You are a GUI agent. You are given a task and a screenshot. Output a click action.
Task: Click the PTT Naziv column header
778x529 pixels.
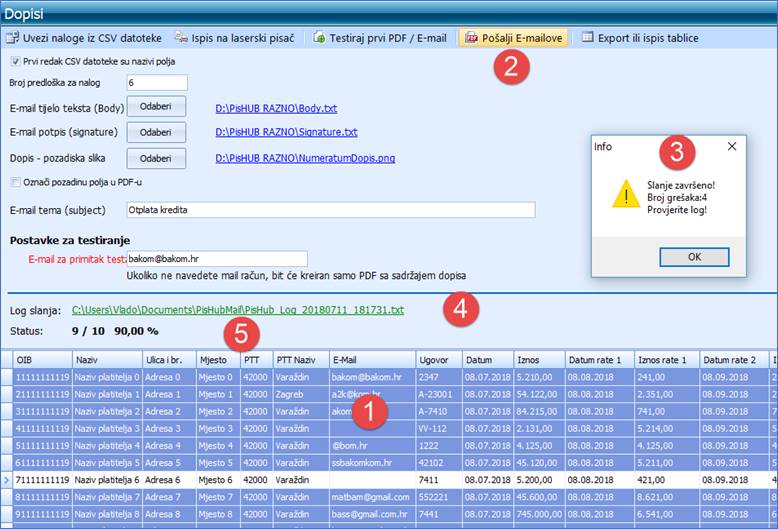coord(301,360)
